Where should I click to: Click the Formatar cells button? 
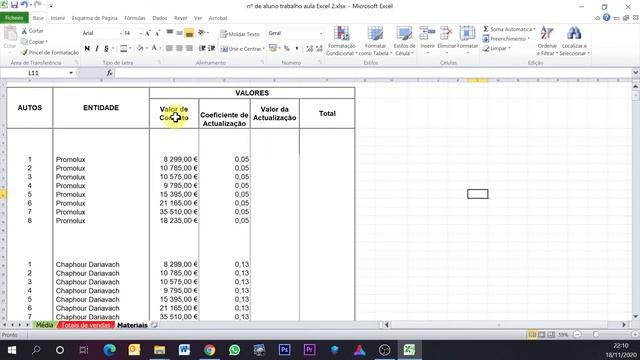467,41
